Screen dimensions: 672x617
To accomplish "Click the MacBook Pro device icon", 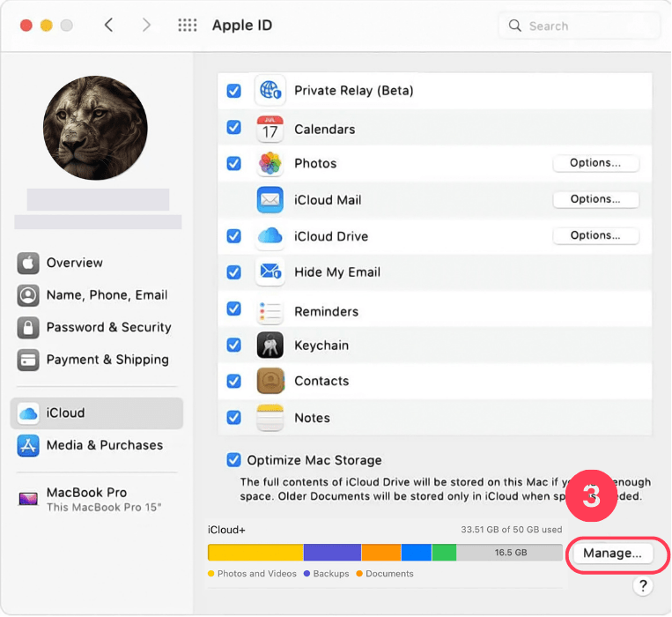I will (28, 499).
